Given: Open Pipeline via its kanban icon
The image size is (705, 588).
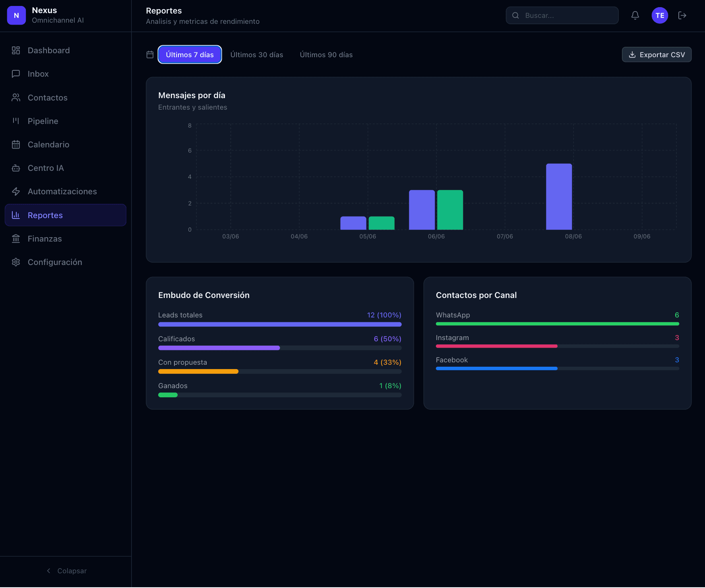Looking at the screenshot, I should pos(16,121).
